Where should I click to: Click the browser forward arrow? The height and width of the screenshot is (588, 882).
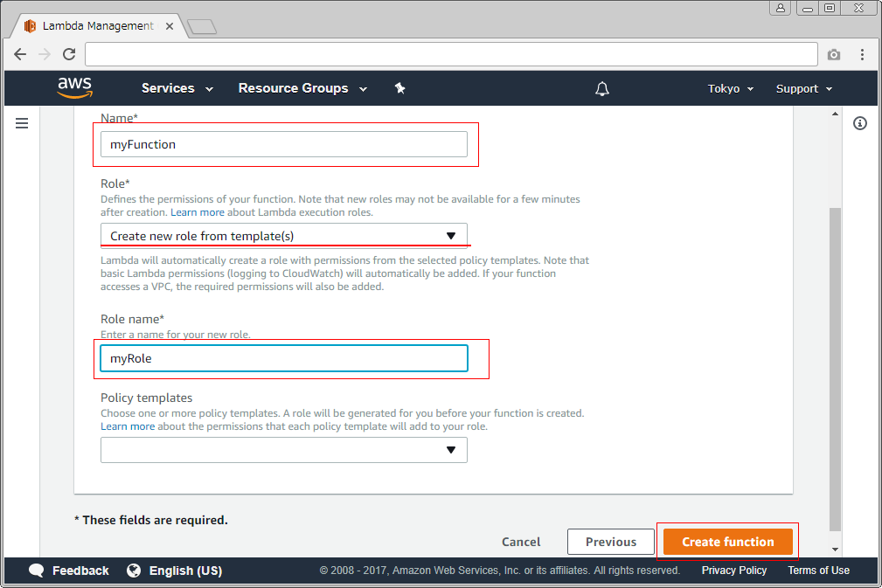point(45,54)
